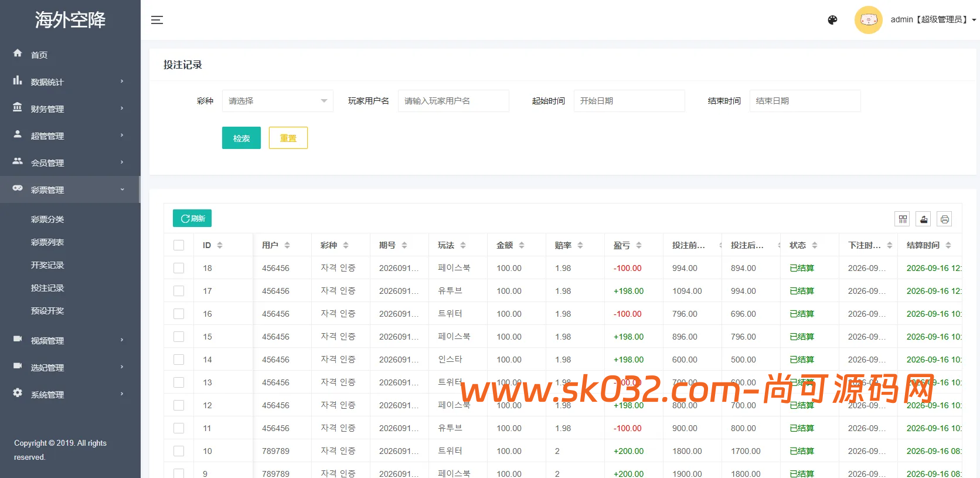Viewport: 980px width, 478px height.
Task: Sort by 盈亏 column arrows
Action: tap(639, 245)
